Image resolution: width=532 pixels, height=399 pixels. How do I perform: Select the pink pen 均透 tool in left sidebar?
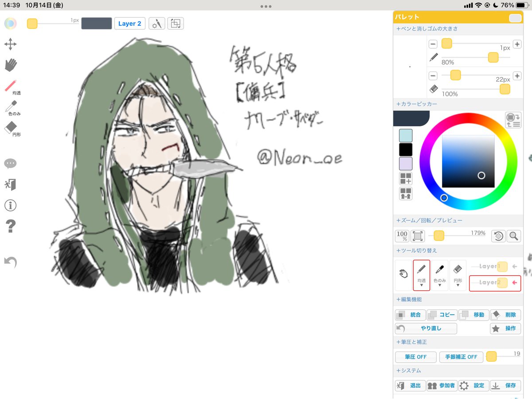point(12,87)
